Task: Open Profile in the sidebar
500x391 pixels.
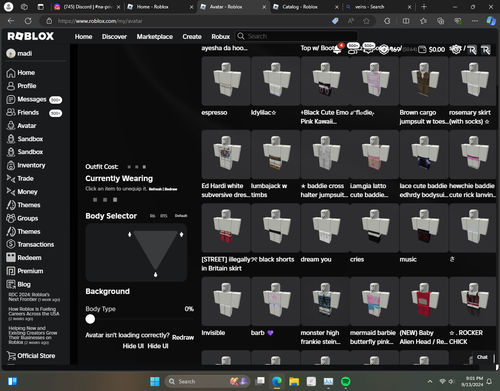Action: pos(21,86)
